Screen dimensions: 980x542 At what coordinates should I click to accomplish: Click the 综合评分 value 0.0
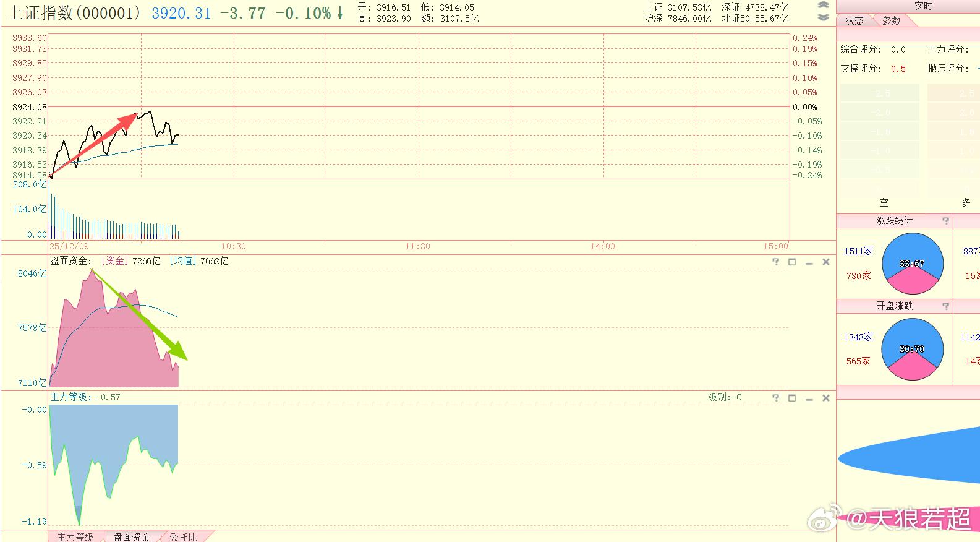(x=898, y=49)
